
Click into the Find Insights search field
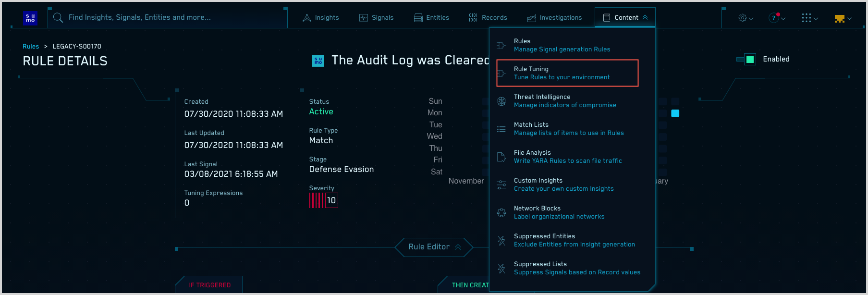point(168,17)
